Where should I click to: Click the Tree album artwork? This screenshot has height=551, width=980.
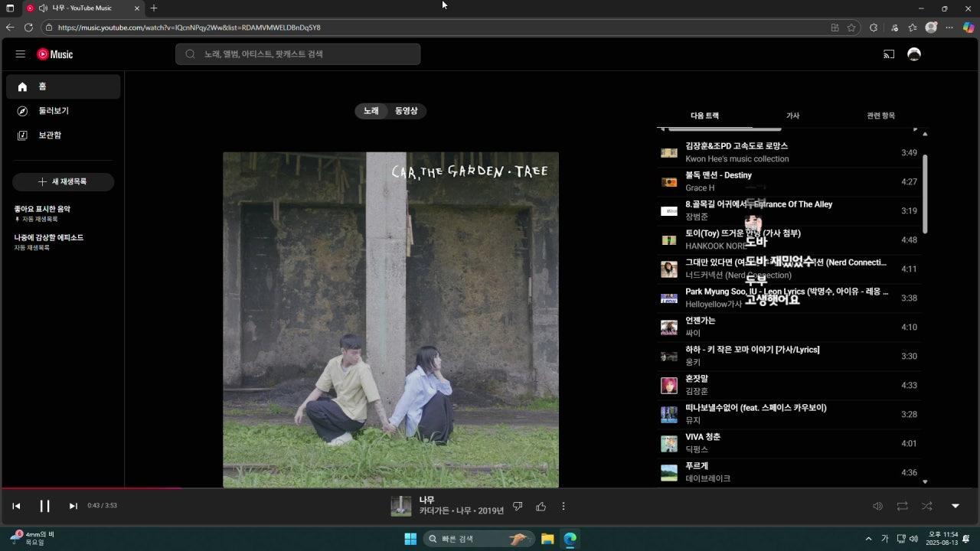click(x=390, y=319)
